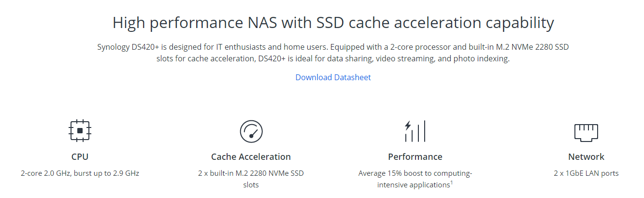Image resolution: width=644 pixels, height=198 pixels.
Task: Click the 2 x 1GbE LAN ports text
Action: click(586, 173)
